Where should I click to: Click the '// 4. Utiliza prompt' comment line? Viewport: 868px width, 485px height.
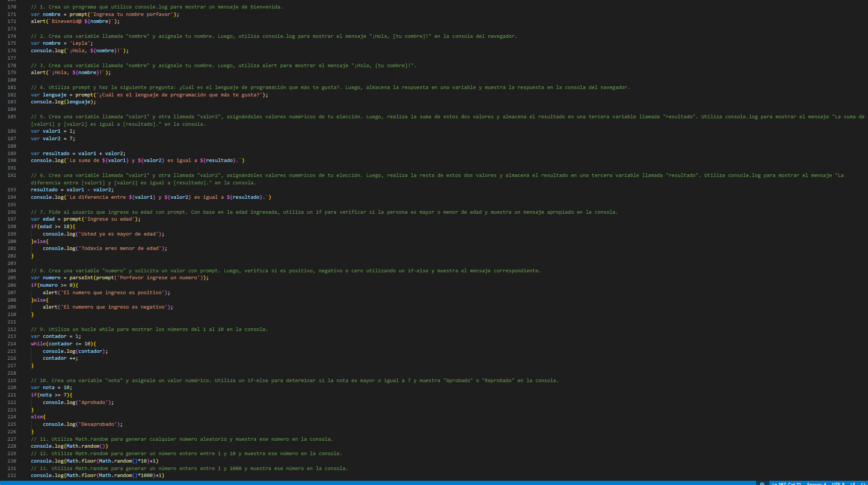(330, 87)
